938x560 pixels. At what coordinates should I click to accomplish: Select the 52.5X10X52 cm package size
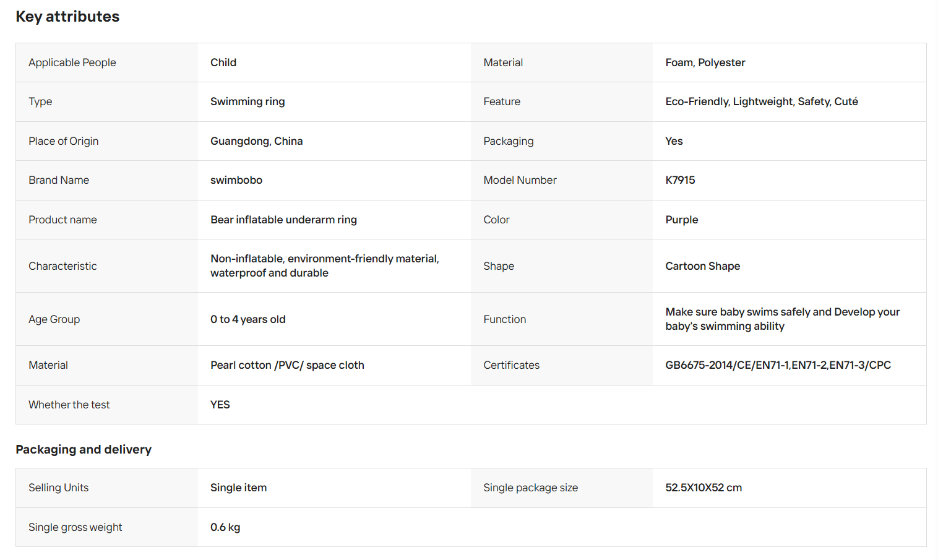click(703, 488)
